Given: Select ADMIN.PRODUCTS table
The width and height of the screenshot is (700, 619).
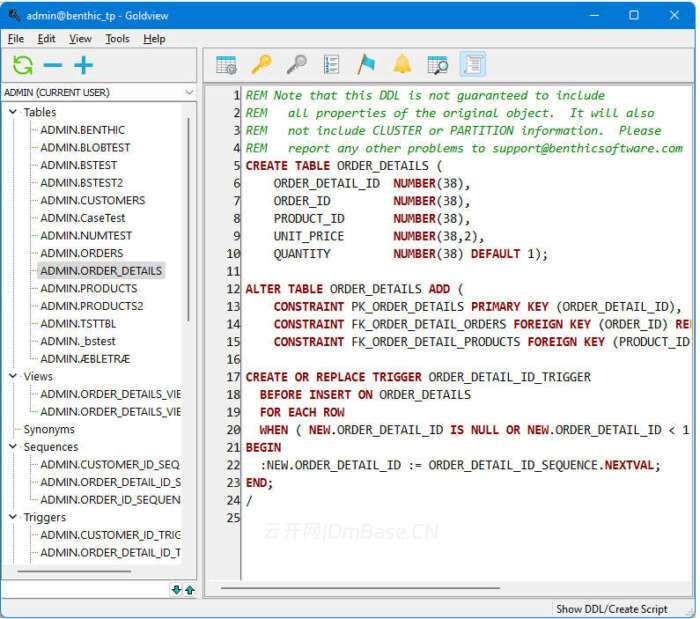Looking at the screenshot, I should point(89,288).
